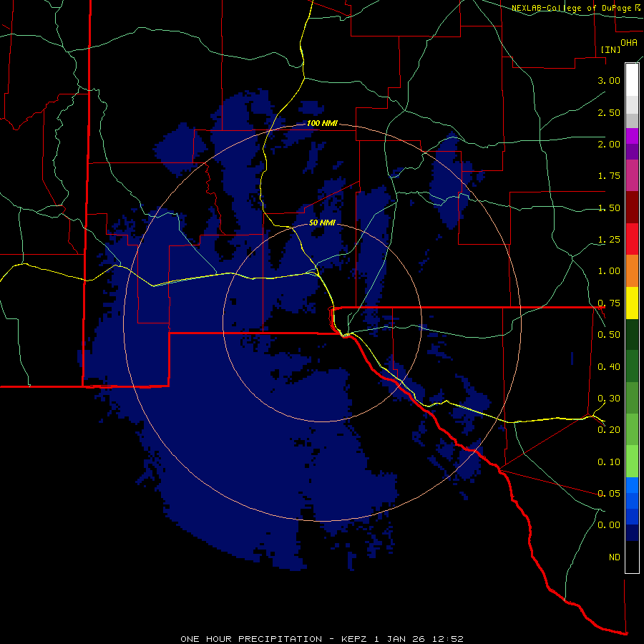The width and height of the screenshot is (644, 644).
Task: Click the KEPZ radar station identifier
Action: pyautogui.click(x=356, y=639)
